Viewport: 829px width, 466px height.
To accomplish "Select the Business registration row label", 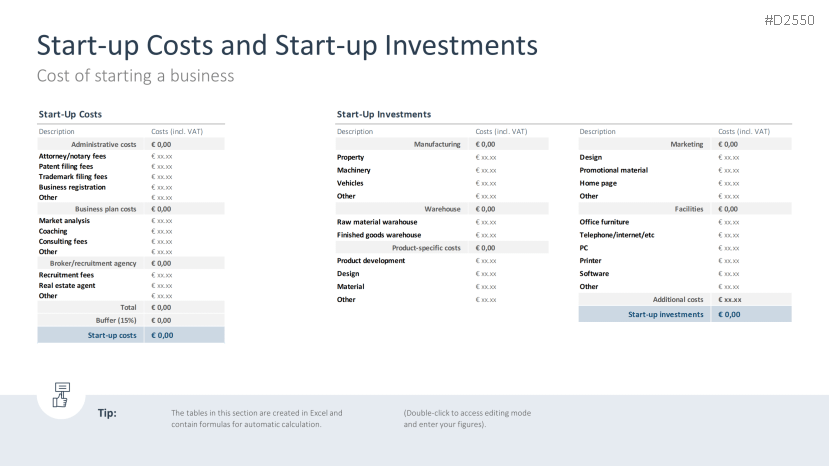I will tap(72, 187).
